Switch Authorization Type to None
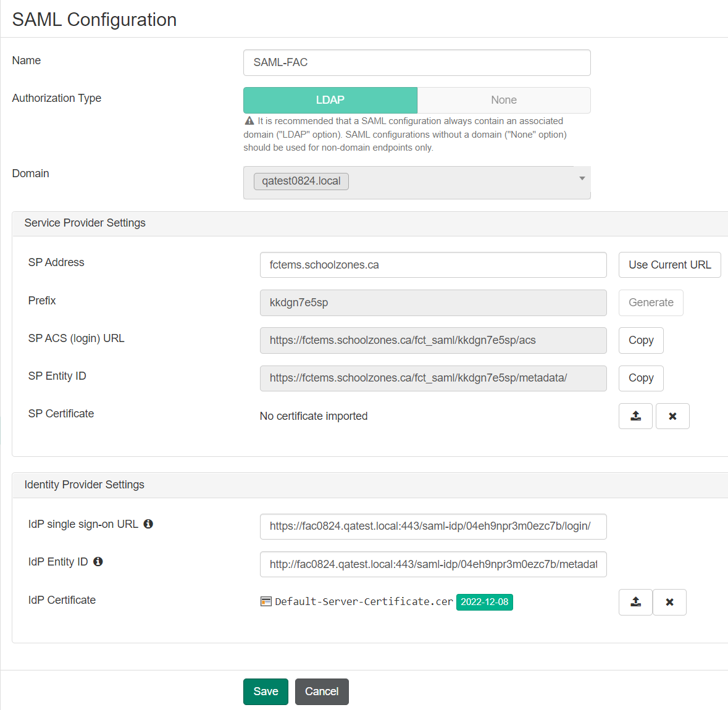728x710 pixels. [x=503, y=99]
